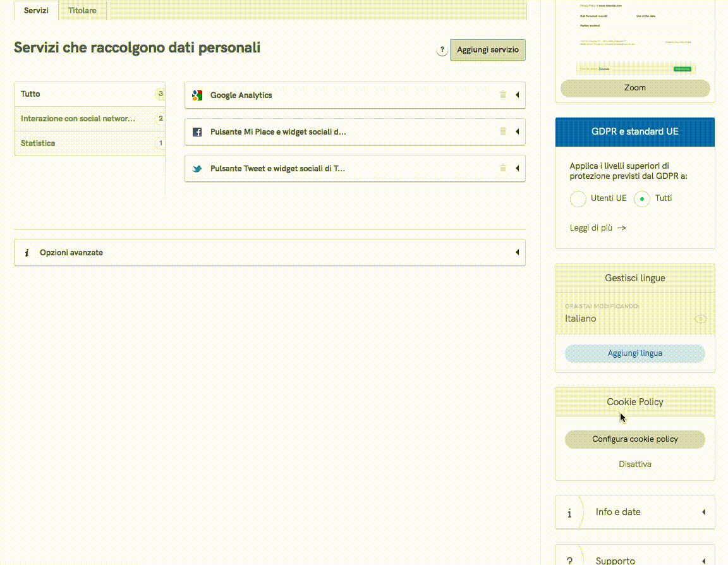The width and height of the screenshot is (728, 565).
Task: Select the Utenti UE radio option
Action: 578,199
